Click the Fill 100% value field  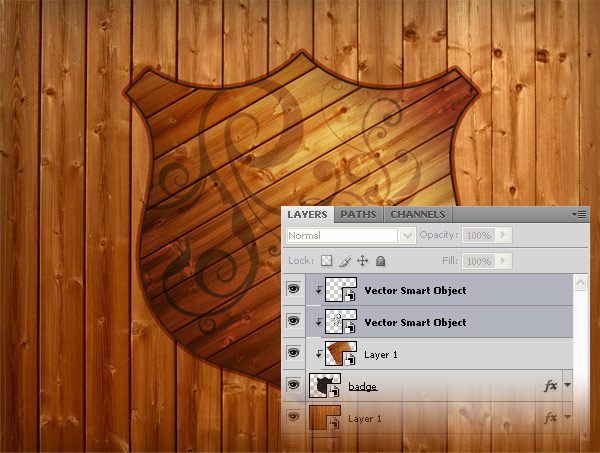[x=479, y=261]
